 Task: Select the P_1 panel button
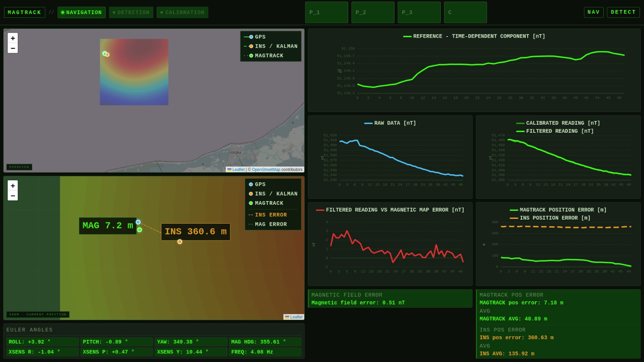coord(326,12)
